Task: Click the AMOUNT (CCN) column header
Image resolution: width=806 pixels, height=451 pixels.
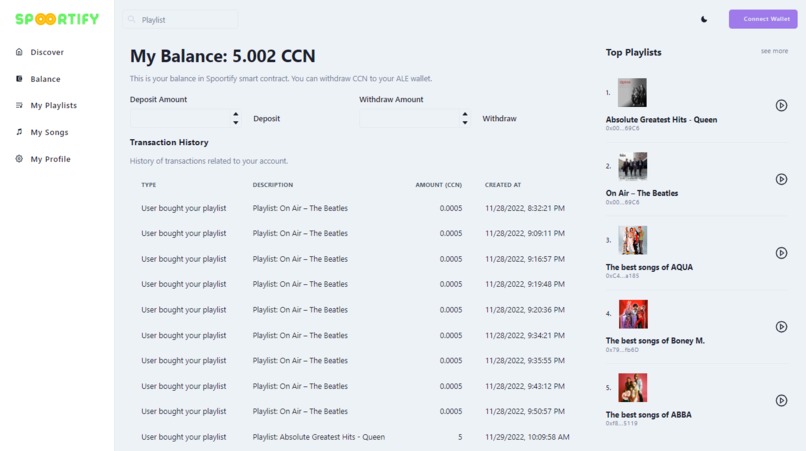Action: coord(438,185)
